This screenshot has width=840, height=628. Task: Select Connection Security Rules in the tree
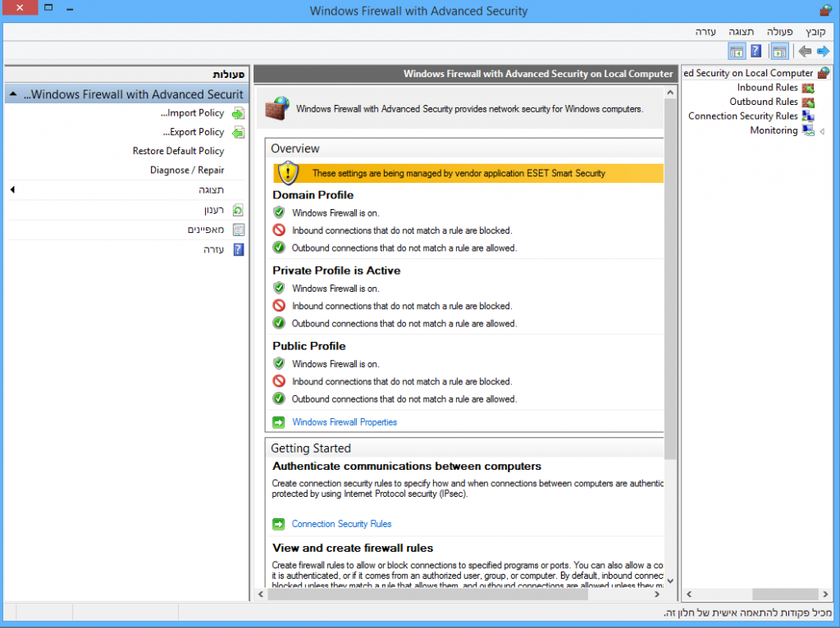(743, 116)
